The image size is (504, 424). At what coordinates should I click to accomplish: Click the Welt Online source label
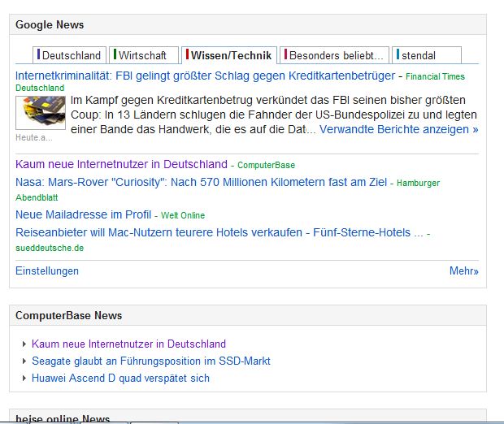[183, 215]
